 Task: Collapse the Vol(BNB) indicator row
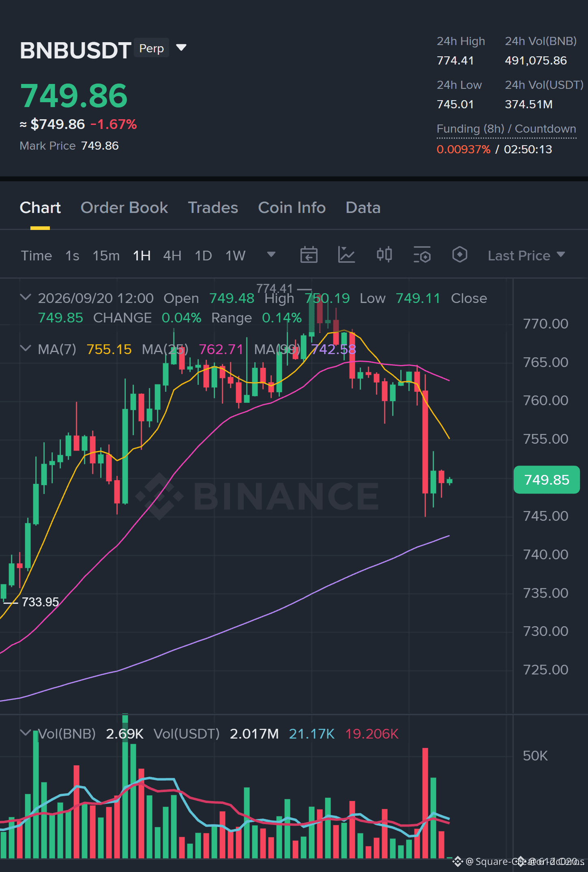tap(26, 732)
